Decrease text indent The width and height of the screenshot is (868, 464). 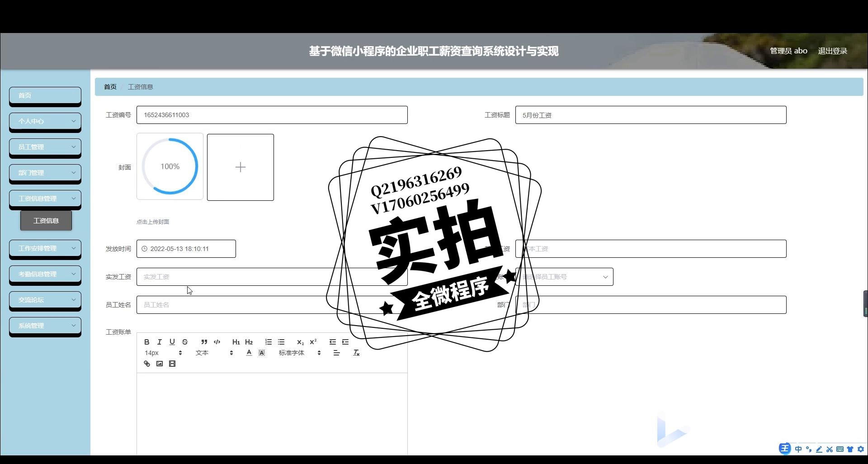pos(333,342)
